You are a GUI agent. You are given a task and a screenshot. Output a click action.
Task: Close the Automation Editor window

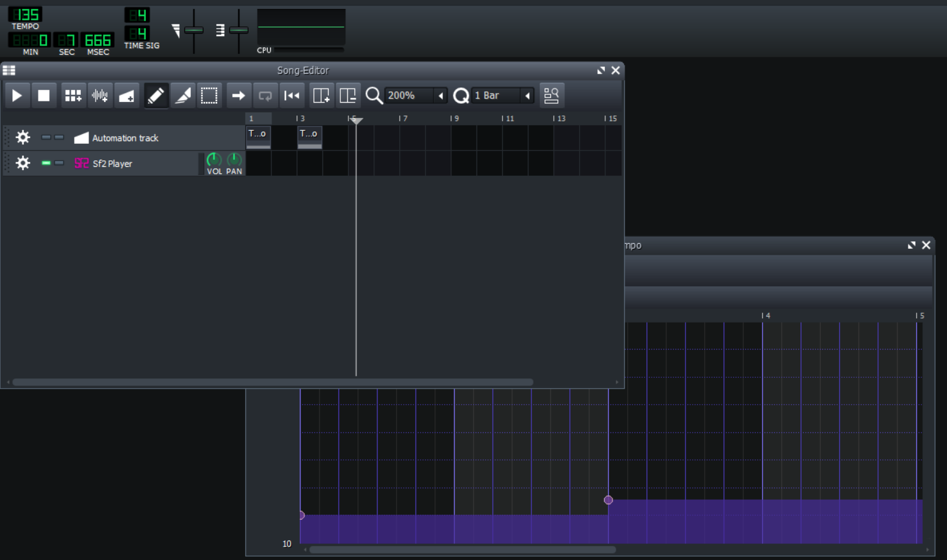coord(926,245)
